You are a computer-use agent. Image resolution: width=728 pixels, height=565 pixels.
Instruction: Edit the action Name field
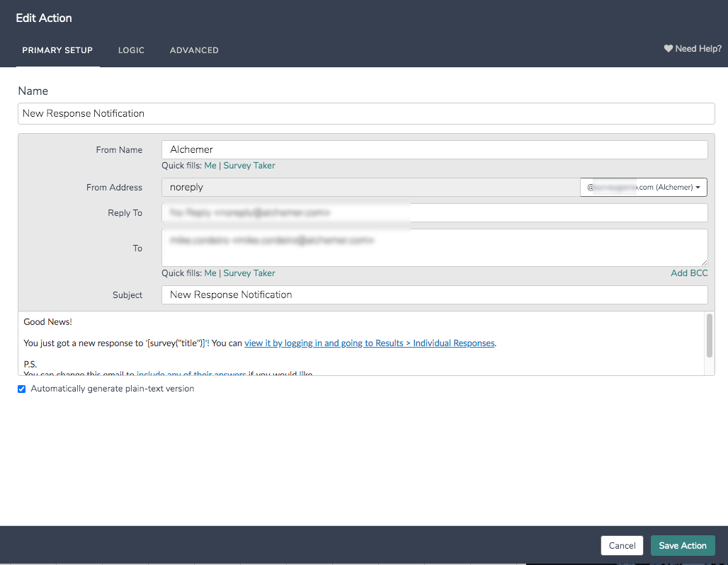point(366,114)
